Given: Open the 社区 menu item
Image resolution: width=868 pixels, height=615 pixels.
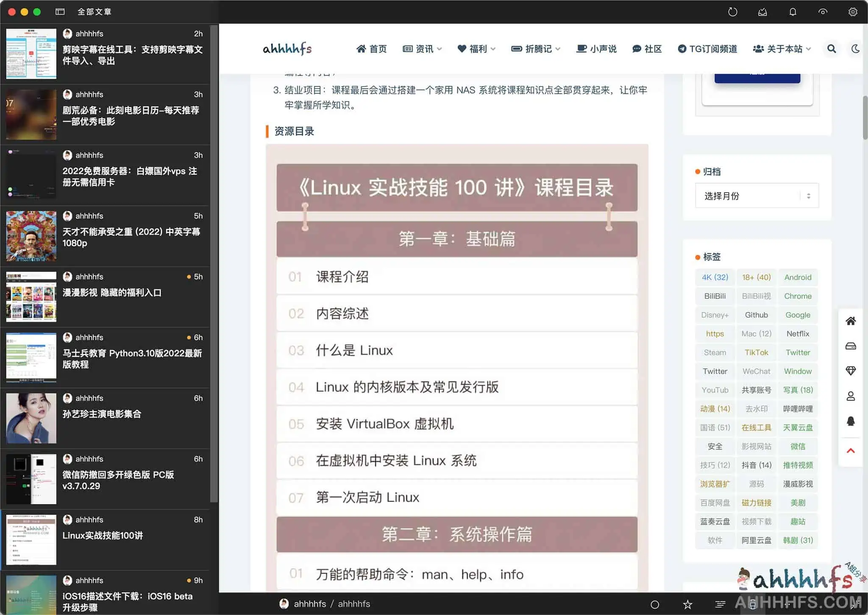Looking at the screenshot, I should click(x=647, y=49).
